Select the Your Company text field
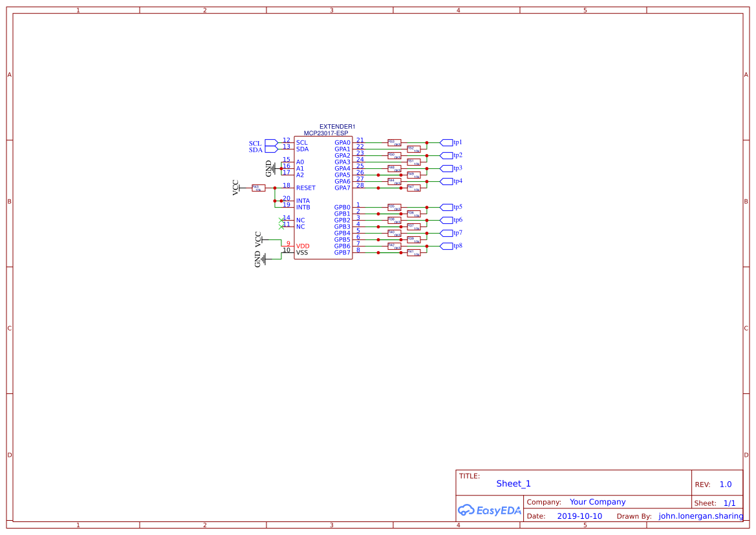Image resolution: width=756 pixels, height=535 pixels. point(597,501)
